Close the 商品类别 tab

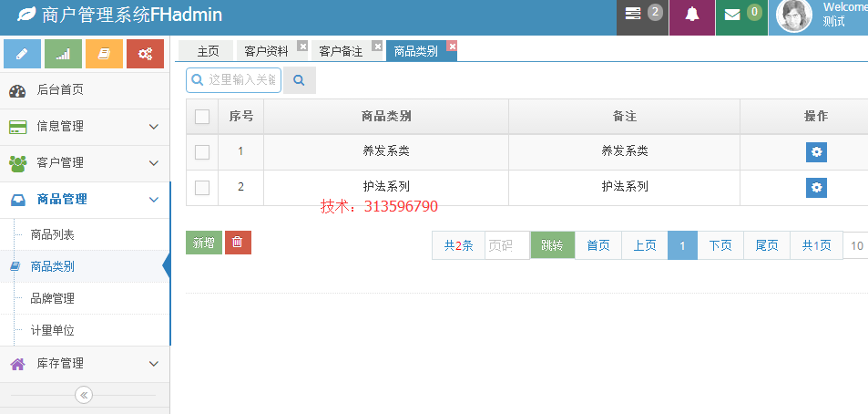click(x=452, y=46)
